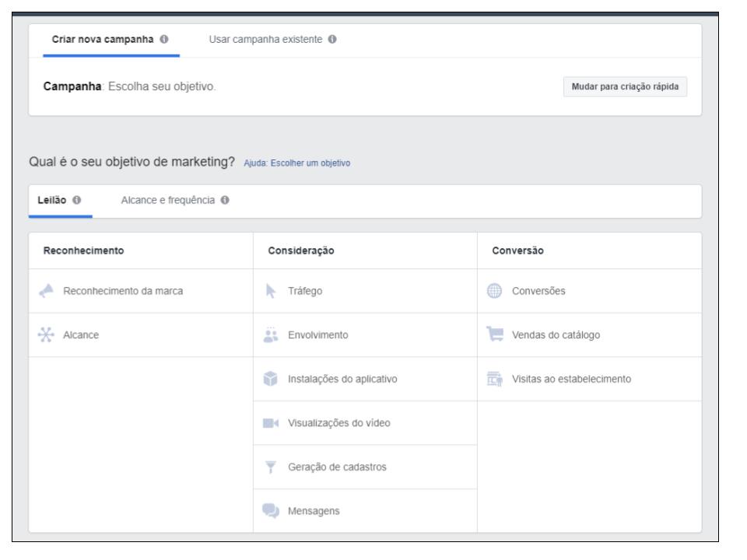Select the Alcance e frequência tab

[x=175, y=201]
